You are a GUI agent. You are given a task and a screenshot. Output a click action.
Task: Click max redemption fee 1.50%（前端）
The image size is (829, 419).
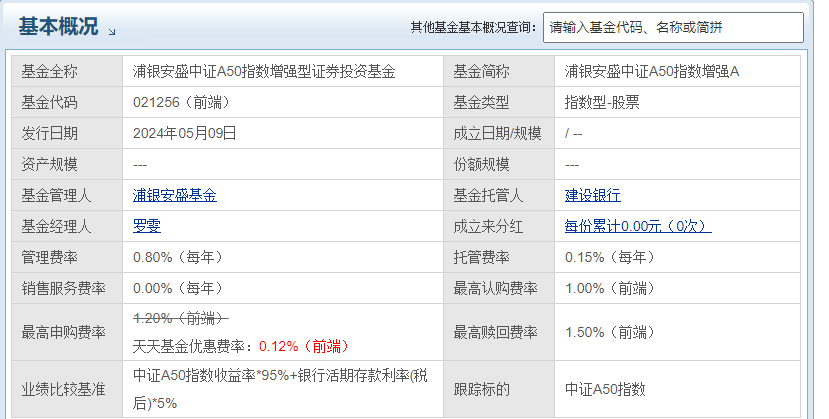tap(612, 332)
